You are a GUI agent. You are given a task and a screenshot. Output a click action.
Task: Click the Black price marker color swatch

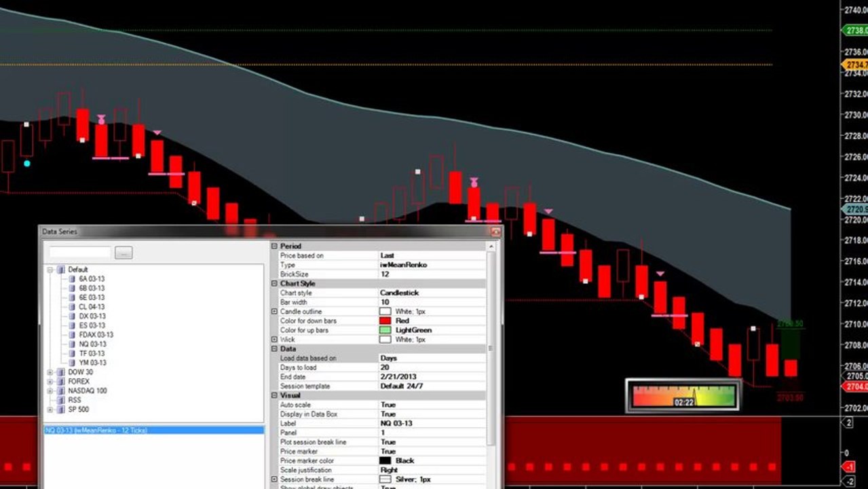pyautogui.click(x=385, y=460)
